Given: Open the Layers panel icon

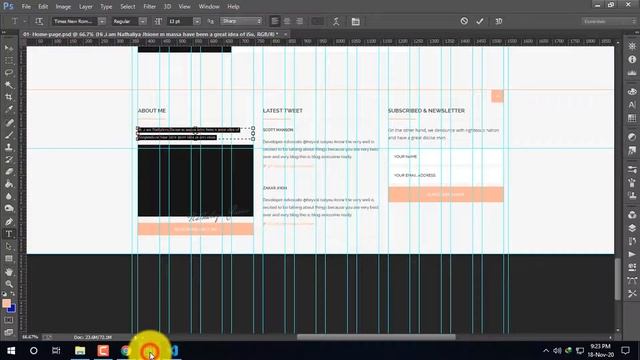Looking at the screenshot, I should (x=632, y=228).
